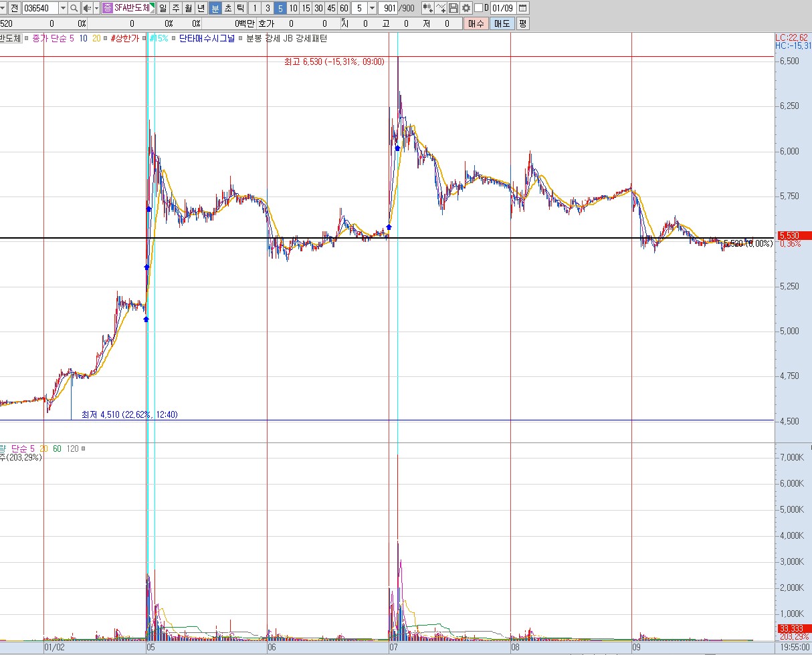Set interval to 1 minute

click(254, 8)
